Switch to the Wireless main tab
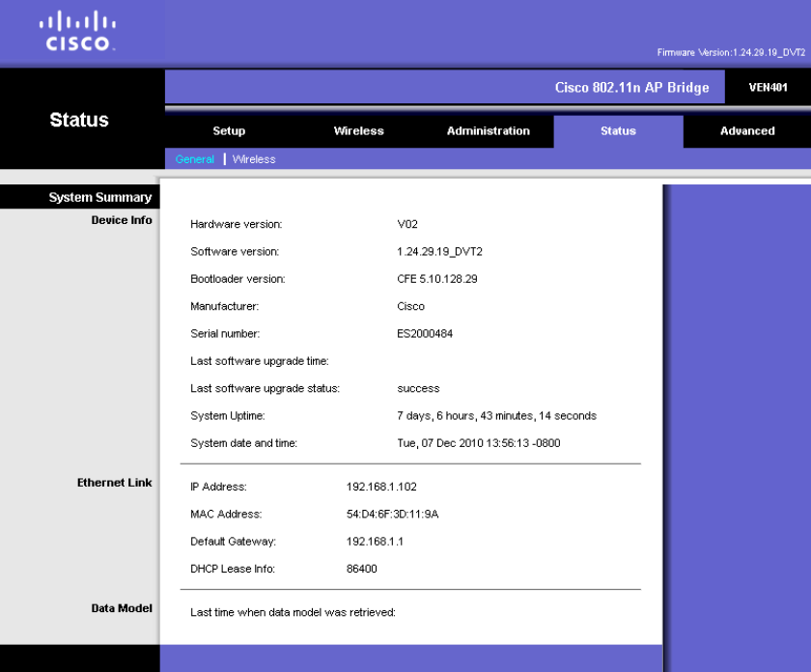The height and width of the screenshot is (672, 811). pos(358,131)
